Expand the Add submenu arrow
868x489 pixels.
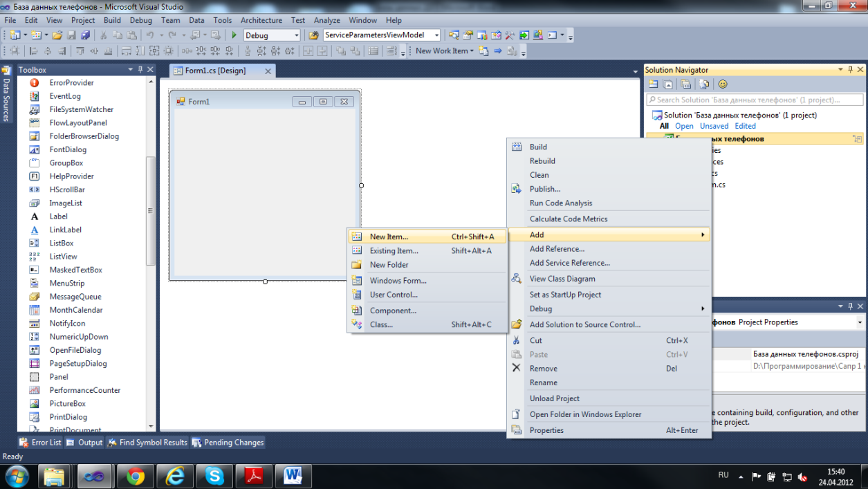(703, 235)
